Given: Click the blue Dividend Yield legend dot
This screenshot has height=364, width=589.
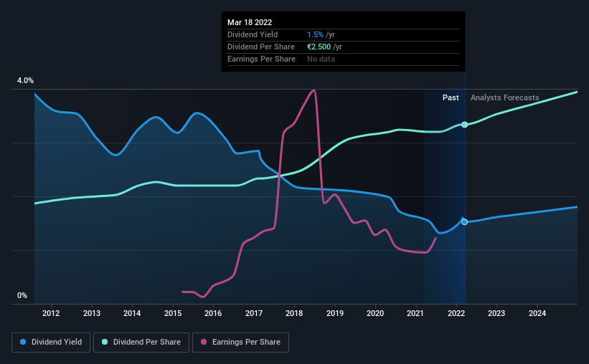Looking at the screenshot, I should 23,342.
